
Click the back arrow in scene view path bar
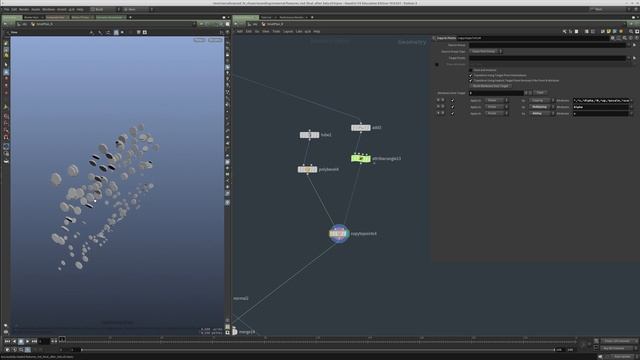click(x=5, y=24)
